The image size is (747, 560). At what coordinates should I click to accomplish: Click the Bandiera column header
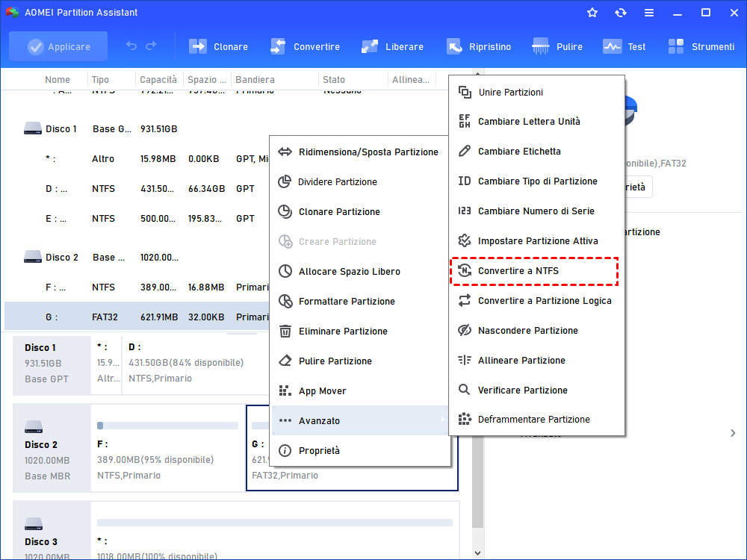pos(255,80)
